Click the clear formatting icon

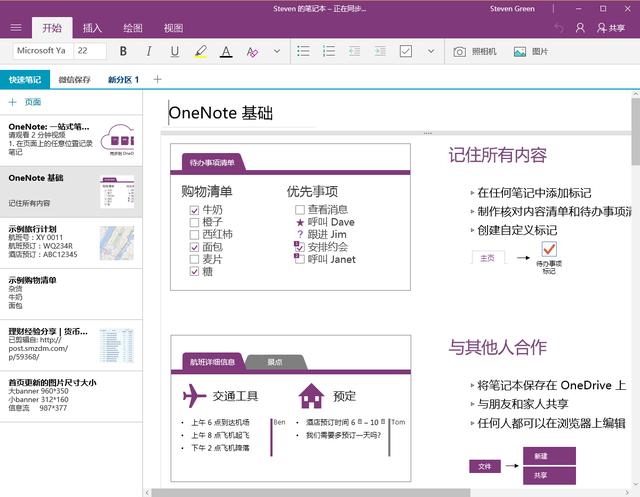pos(252,51)
